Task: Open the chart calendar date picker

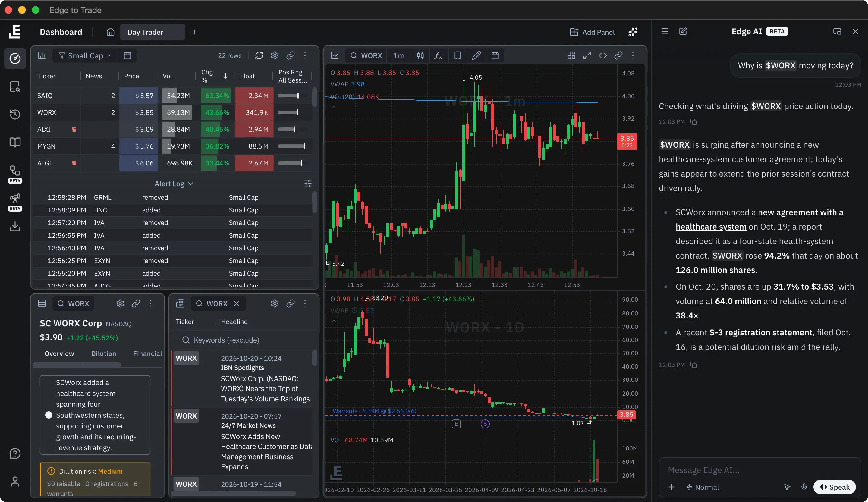Action: pyautogui.click(x=495, y=55)
